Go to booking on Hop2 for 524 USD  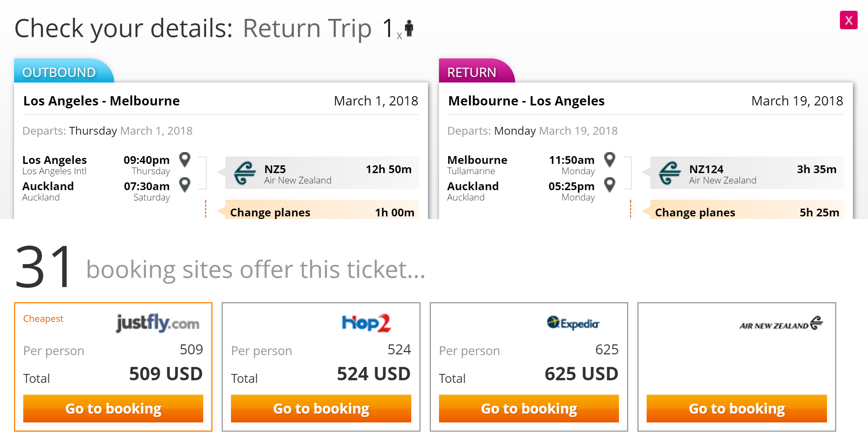[x=321, y=408]
